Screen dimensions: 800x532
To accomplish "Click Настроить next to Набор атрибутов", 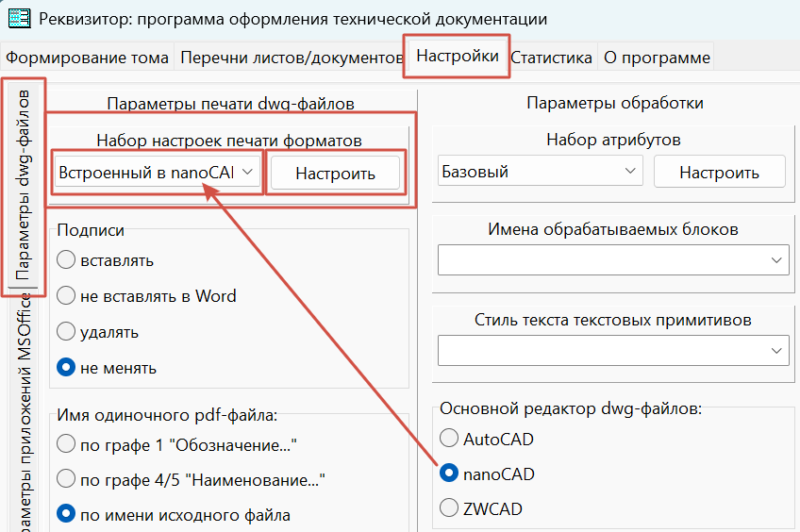I will point(720,173).
